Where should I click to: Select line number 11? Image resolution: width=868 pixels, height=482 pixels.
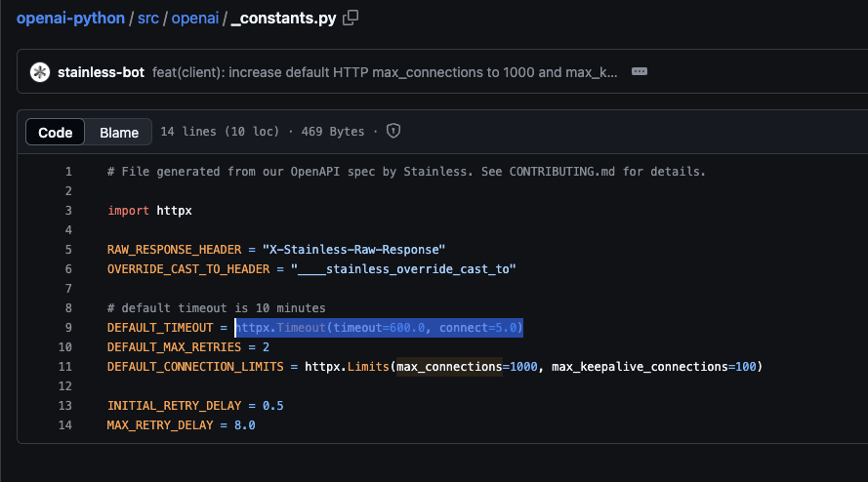click(65, 367)
